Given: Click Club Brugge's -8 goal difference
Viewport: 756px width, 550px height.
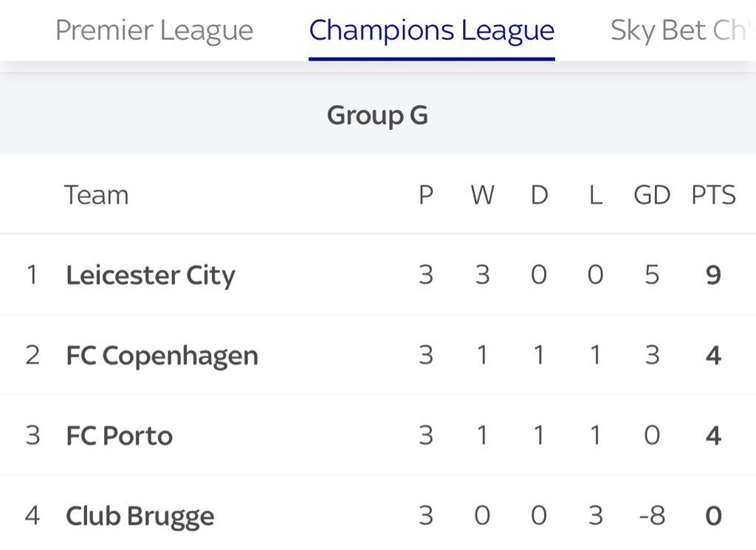Looking at the screenshot, I should click(652, 516).
